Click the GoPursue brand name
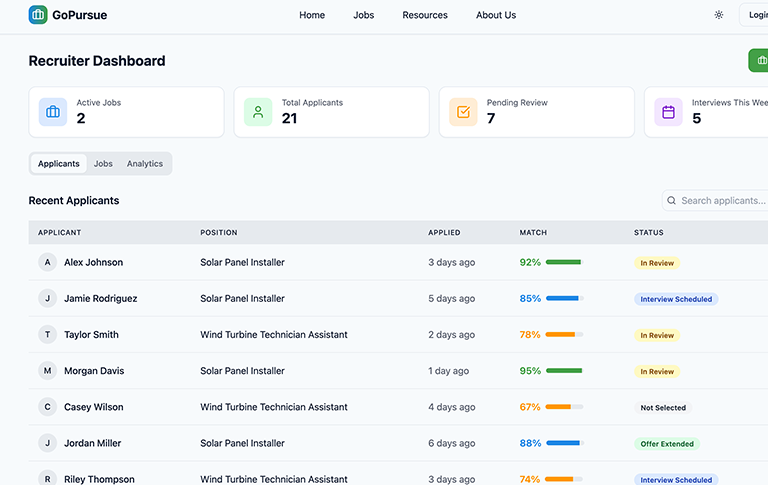 coord(79,15)
